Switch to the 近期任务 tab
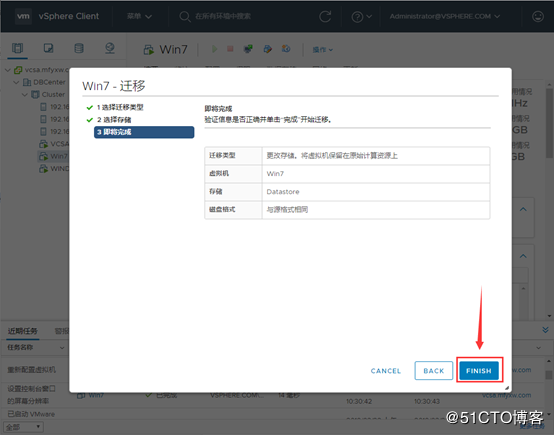The image size is (554, 435). (x=22, y=331)
